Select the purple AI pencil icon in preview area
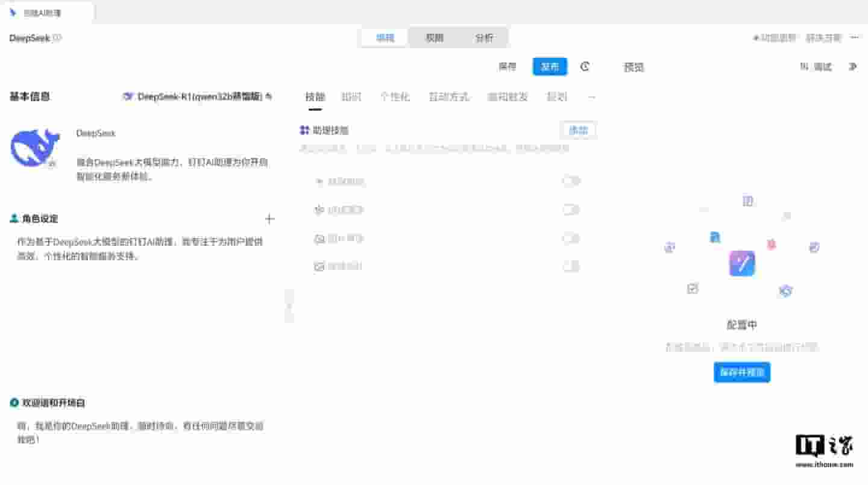The image size is (868, 485). tap(741, 263)
